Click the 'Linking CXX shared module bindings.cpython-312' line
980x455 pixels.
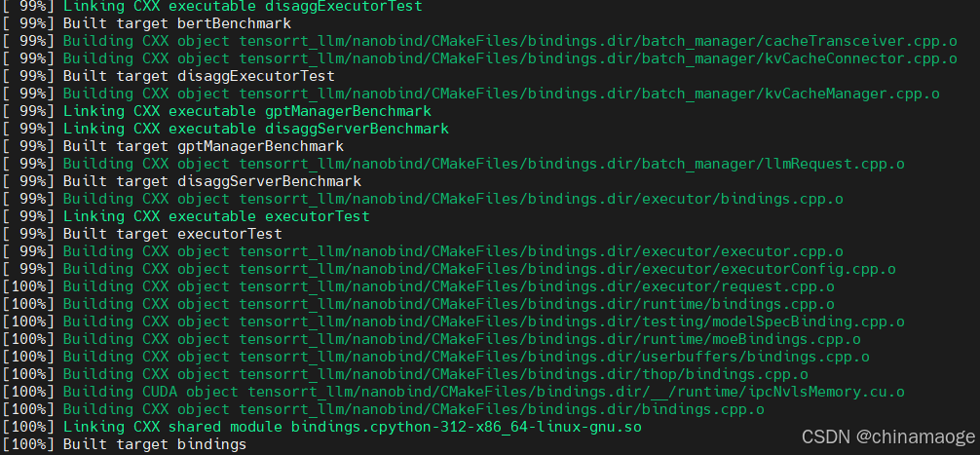[321, 427]
